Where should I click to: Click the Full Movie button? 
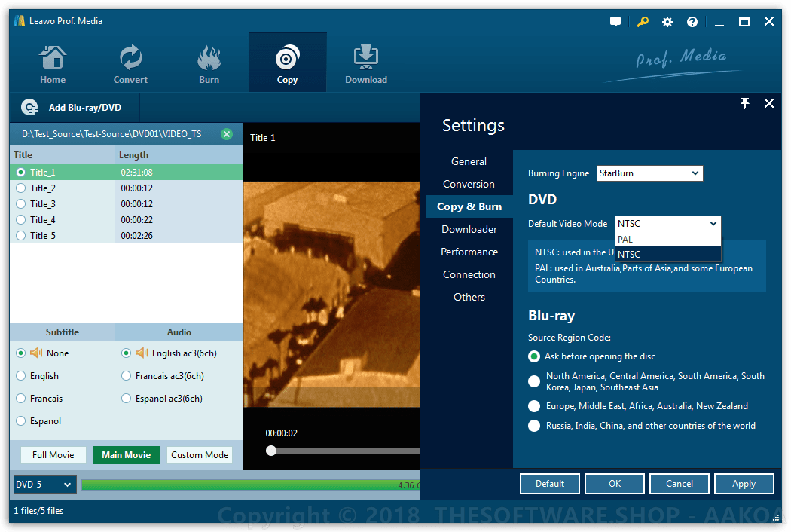53,455
